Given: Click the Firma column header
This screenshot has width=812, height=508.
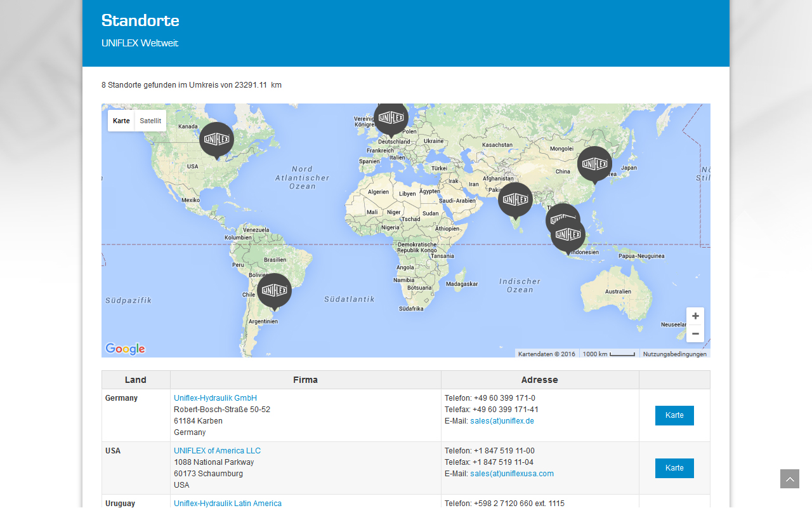Looking at the screenshot, I should click(306, 380).
